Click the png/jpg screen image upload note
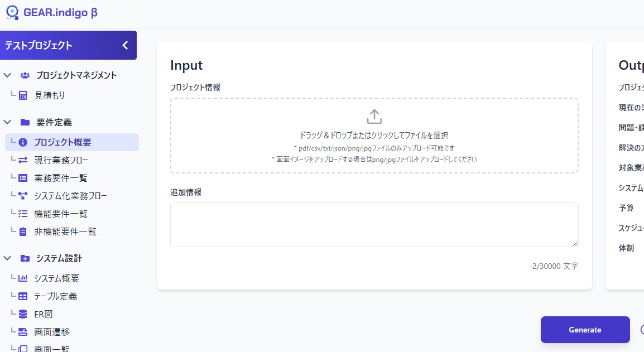This screenshot has width=644, height=352. click(x=374, y=160)
